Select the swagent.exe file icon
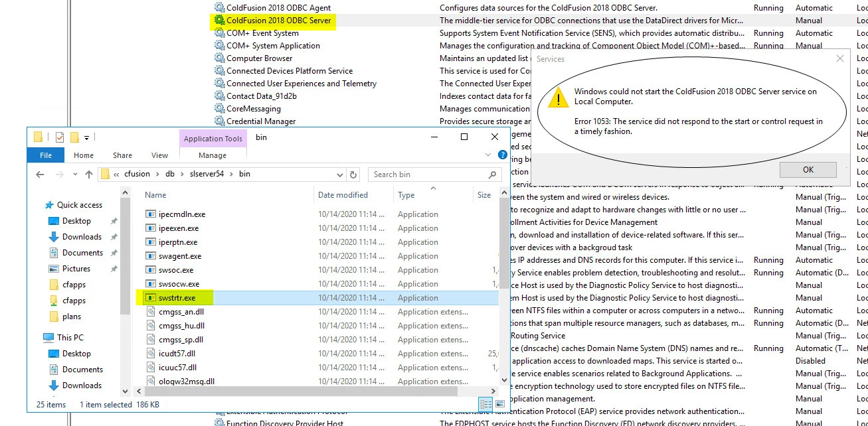This screenshot has width=868, height=426. [x=150, y=256]
